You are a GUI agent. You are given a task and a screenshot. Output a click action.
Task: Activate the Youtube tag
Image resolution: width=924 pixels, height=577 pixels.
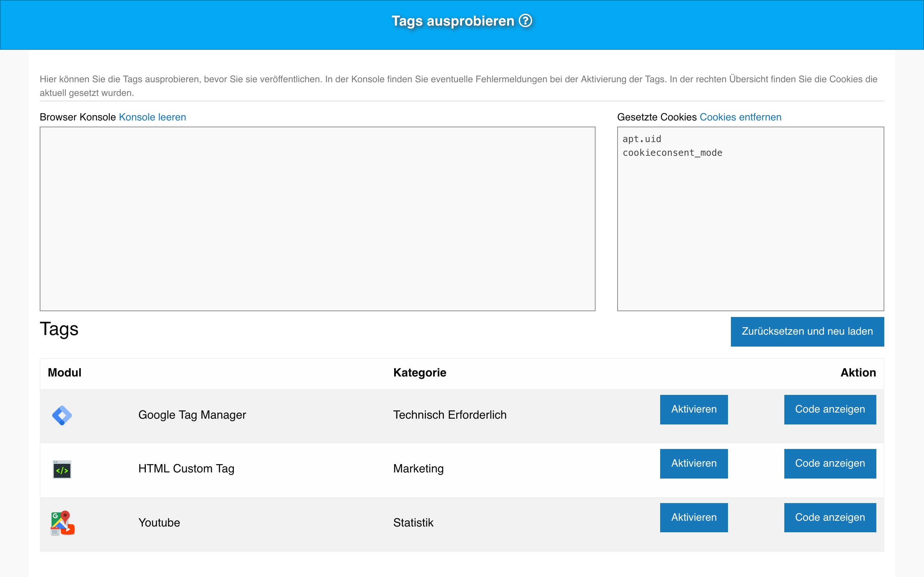coord(694,517)
